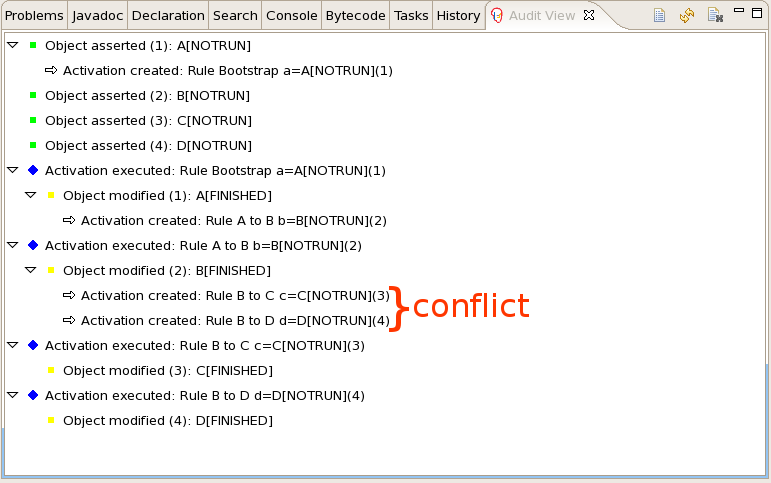Viewport: 771px width, 483px height.
Task: Close the Audit View tab
Action: pyautogui.click(x=589, y=15)
